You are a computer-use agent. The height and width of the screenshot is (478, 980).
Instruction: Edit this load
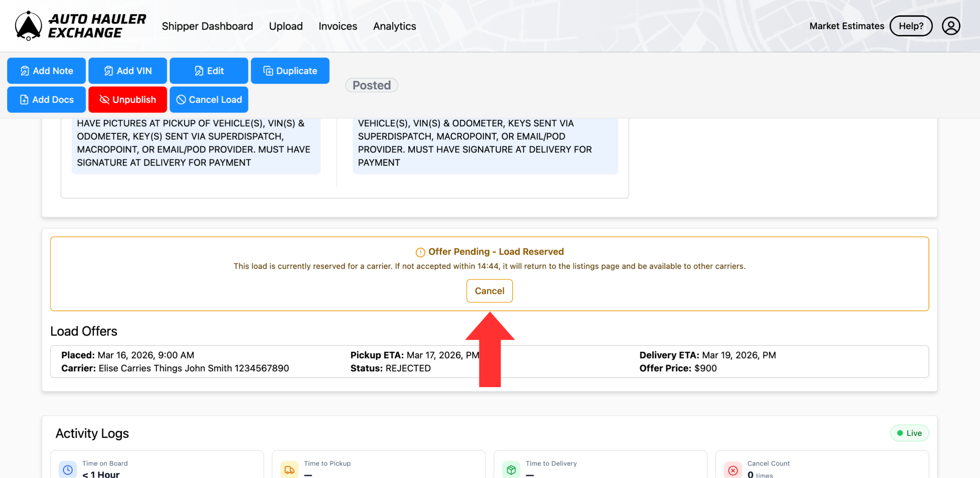pos(209,71)
